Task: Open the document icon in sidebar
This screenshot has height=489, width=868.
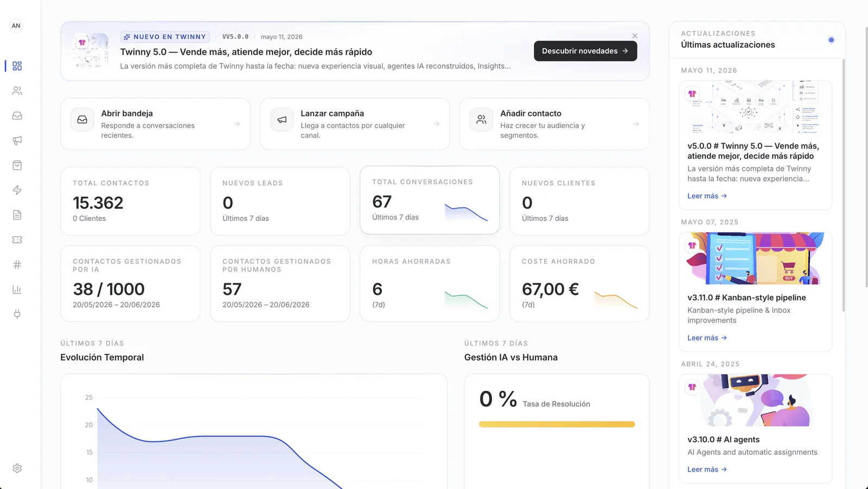Action: click(17, 215)
